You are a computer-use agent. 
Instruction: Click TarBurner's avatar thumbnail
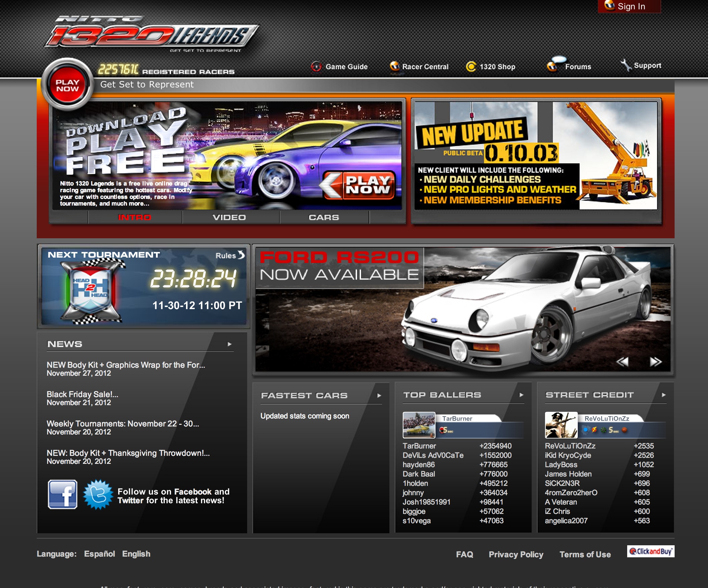point(419,425)
